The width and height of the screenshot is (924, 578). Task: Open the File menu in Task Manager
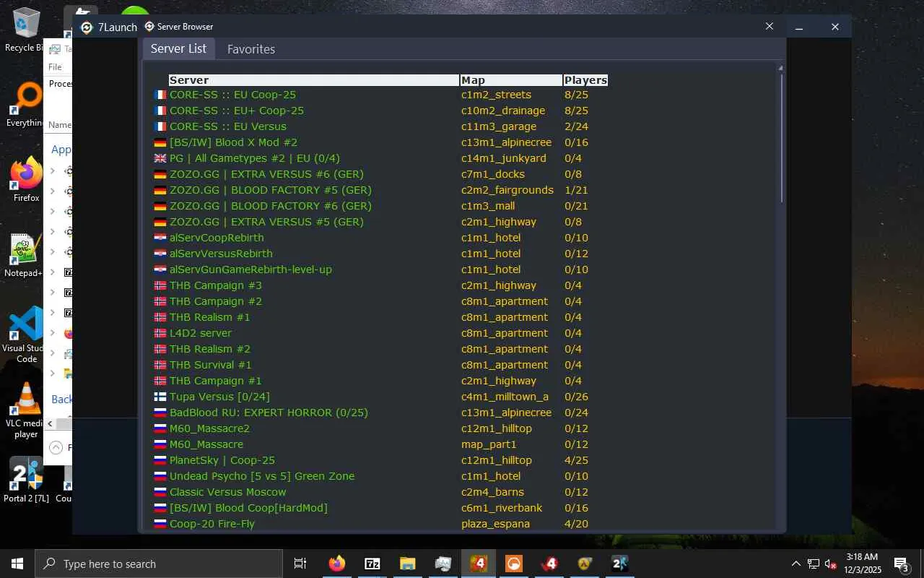click(x=55, y=67)
